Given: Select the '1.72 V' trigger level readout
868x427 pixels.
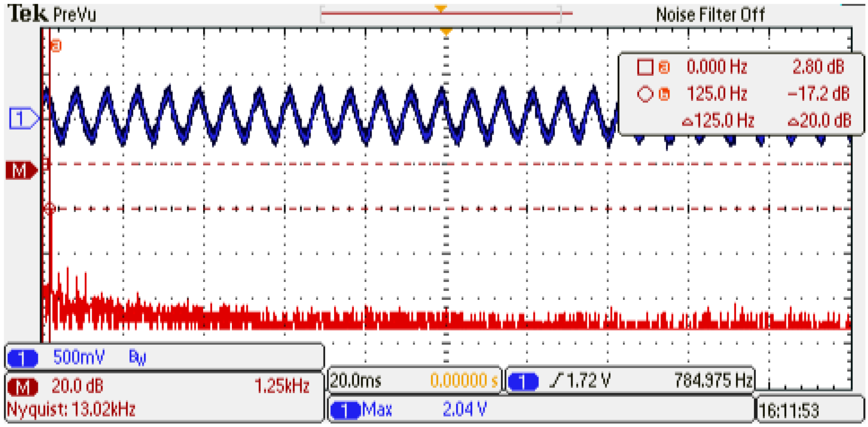Looking at the screenshot, I should 589,380.
